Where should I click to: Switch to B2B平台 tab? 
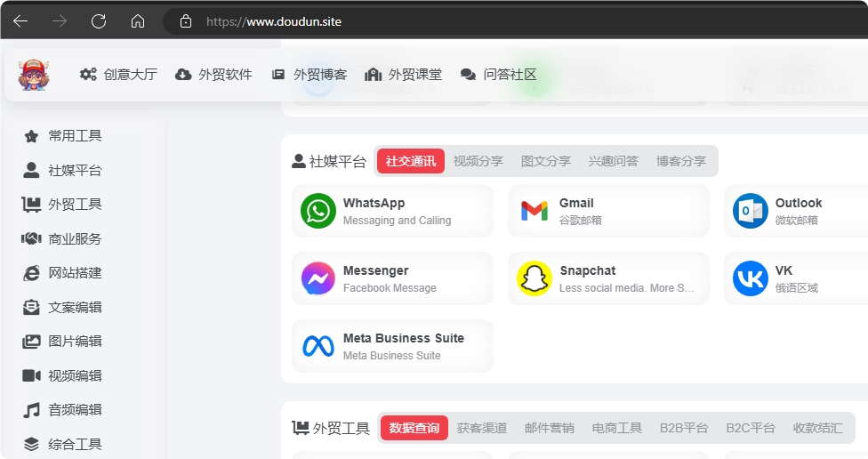pos(684,428)
